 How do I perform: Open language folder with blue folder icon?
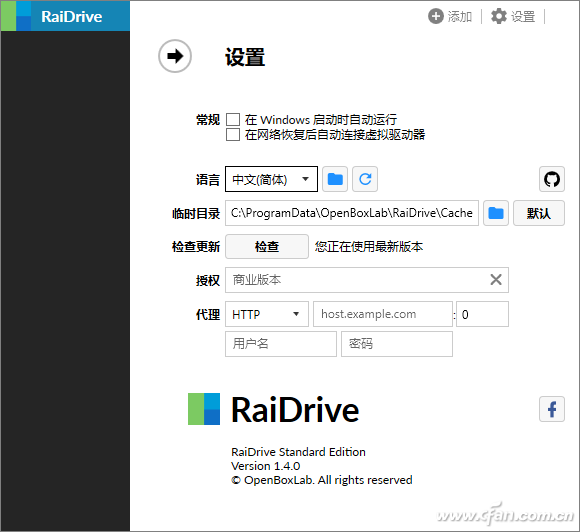point(335,179)
